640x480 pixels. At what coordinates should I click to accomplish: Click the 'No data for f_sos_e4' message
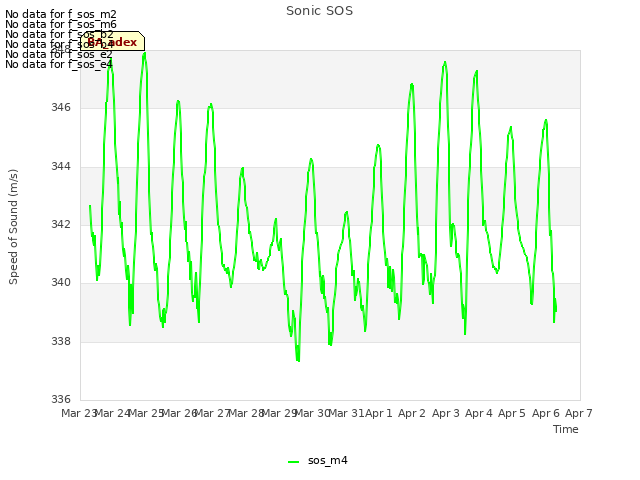tap(59, 64)
